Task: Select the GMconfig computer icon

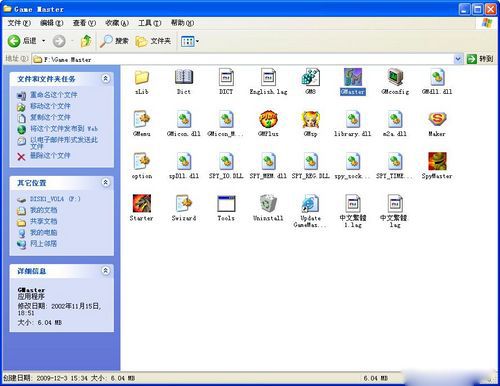Action: (395, 77)
